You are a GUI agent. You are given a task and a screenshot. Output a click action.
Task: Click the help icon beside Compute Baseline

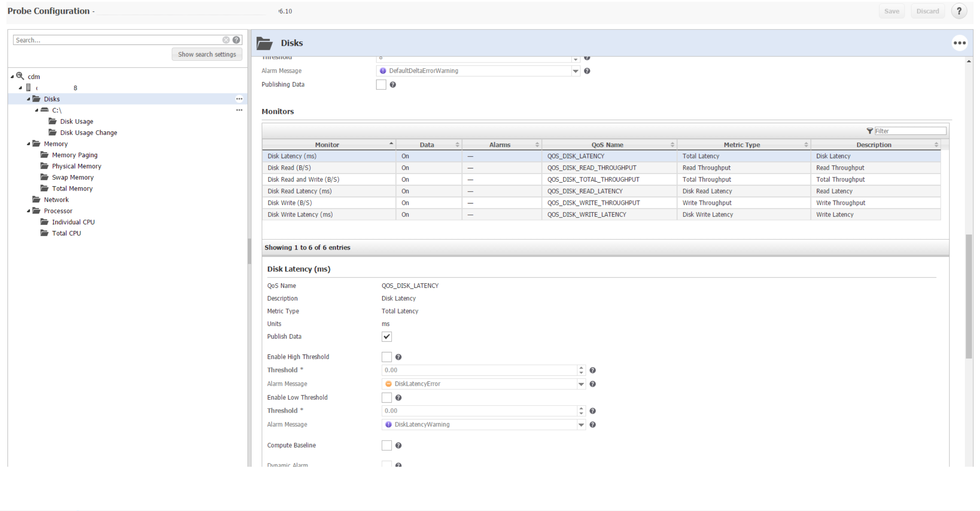[398, 446]
